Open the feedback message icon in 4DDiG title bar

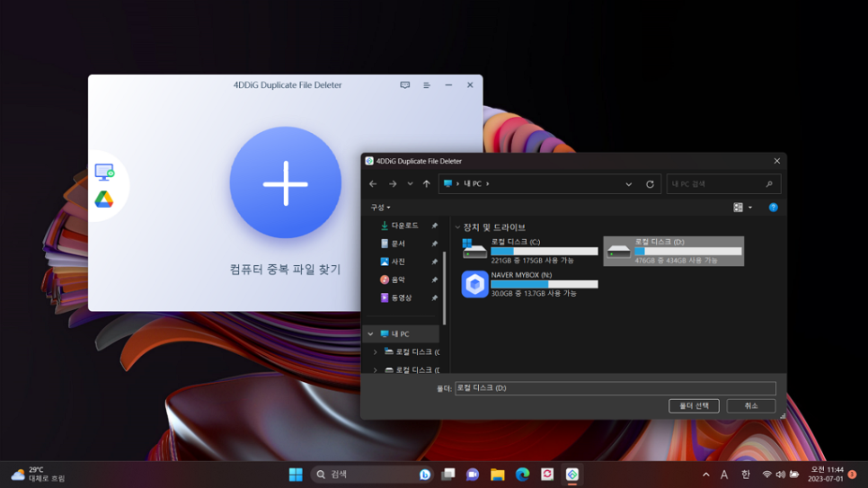point(405,85)
